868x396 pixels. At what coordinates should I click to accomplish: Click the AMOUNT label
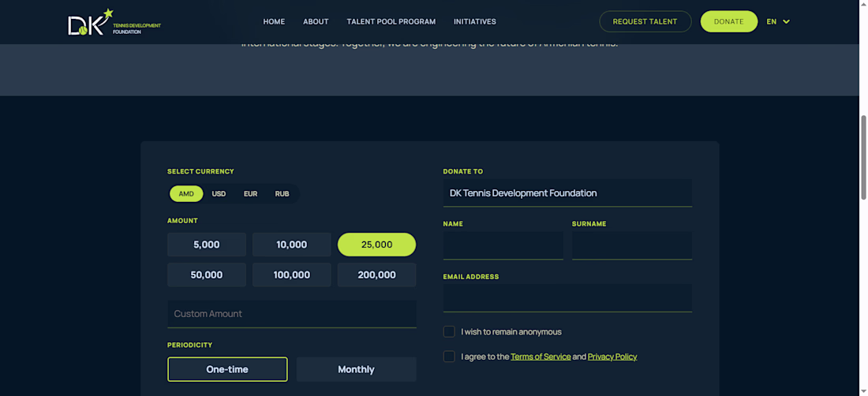183,221
